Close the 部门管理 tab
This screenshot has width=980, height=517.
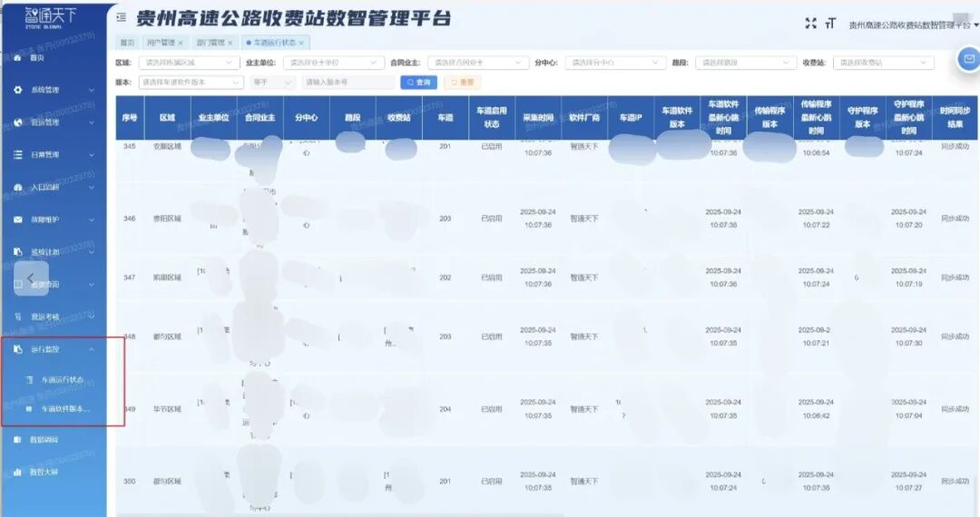pyautogui.click(x=230, y=43)
